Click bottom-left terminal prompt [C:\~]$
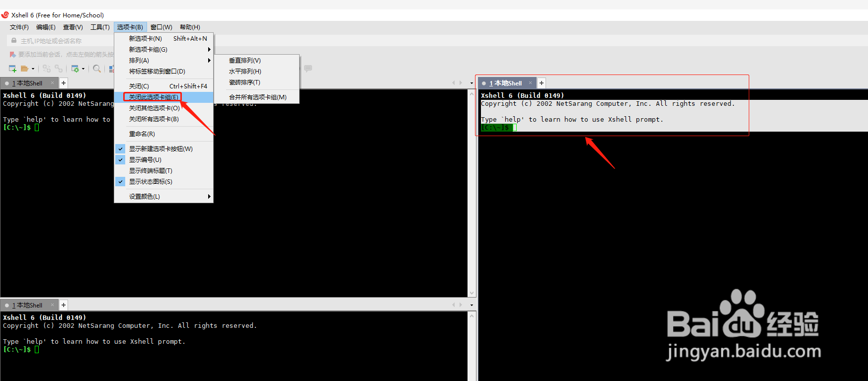The width and height of the screenshot is (868, 381). [x=17, y=349]
